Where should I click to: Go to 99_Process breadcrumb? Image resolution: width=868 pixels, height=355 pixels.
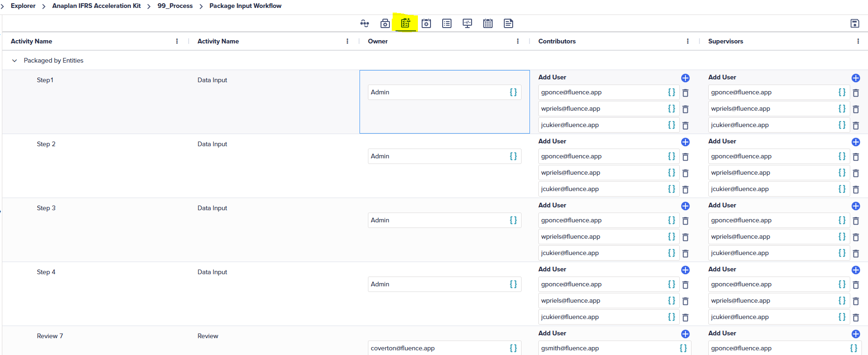pyautogui.click(x=175, y=6)
